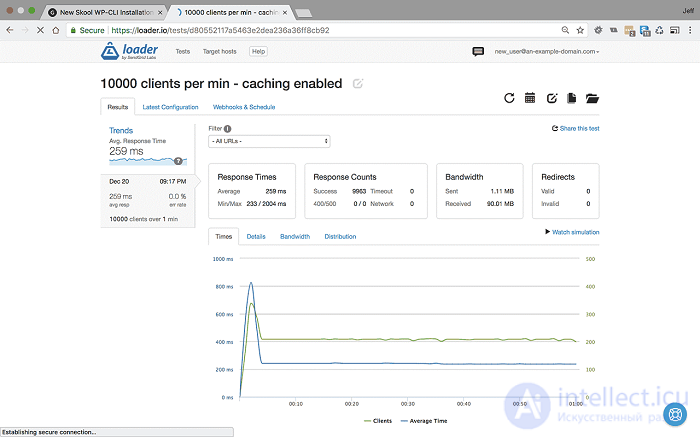Click the Help button
This screenshot has width=700, height=437.
pos(258,51)
